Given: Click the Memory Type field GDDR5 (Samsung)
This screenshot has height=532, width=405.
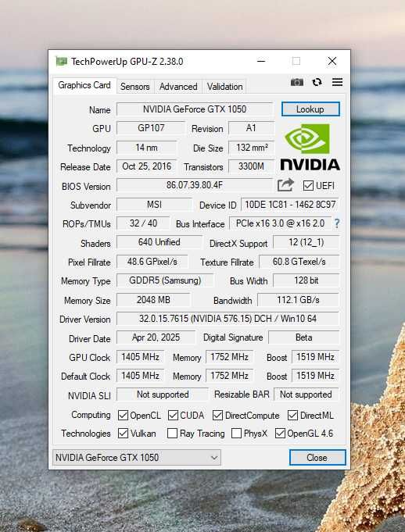Looking at the screenshot, I should pyautogui.click(x=165, y=280).
